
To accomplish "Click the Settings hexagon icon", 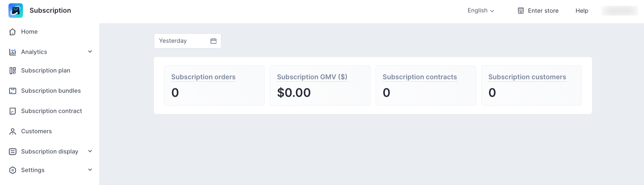I will (12, 170).
